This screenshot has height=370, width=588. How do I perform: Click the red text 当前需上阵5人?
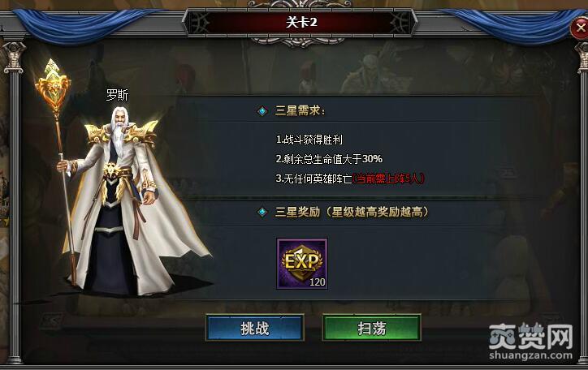(x=388, y=179)
